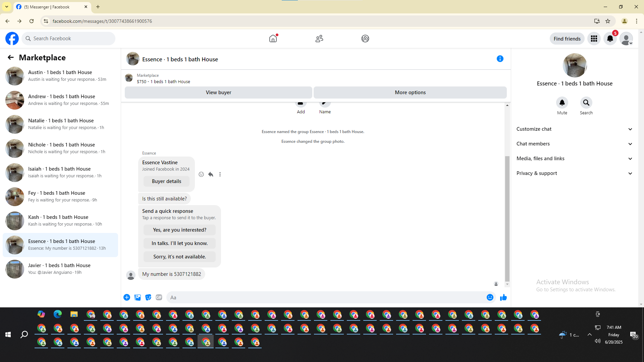Expand the Customize chat section

tap(574, 129)
